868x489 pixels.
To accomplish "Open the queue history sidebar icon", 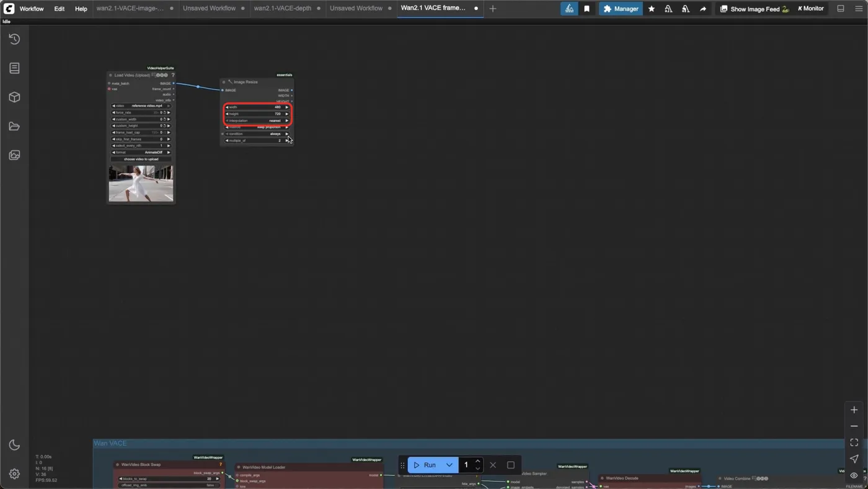I will coord(14,39).
